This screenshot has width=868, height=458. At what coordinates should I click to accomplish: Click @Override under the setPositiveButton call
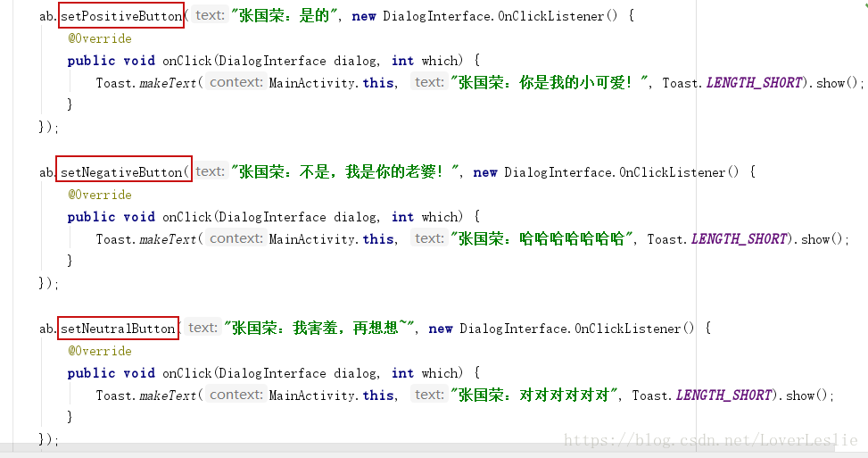100,38
